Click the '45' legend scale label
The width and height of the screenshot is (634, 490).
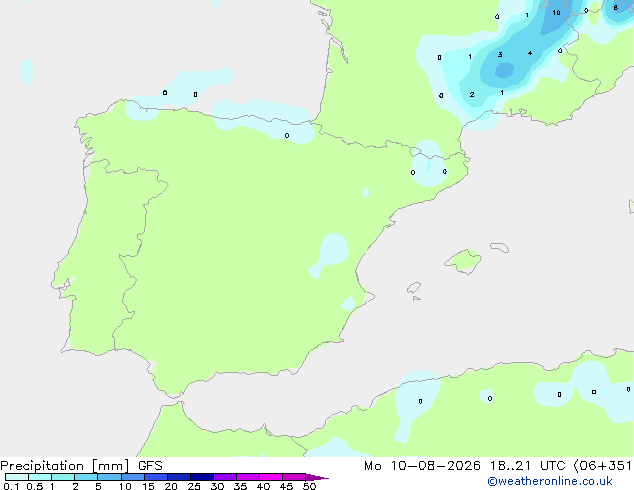pyautogui.click(x=286, y=486)
